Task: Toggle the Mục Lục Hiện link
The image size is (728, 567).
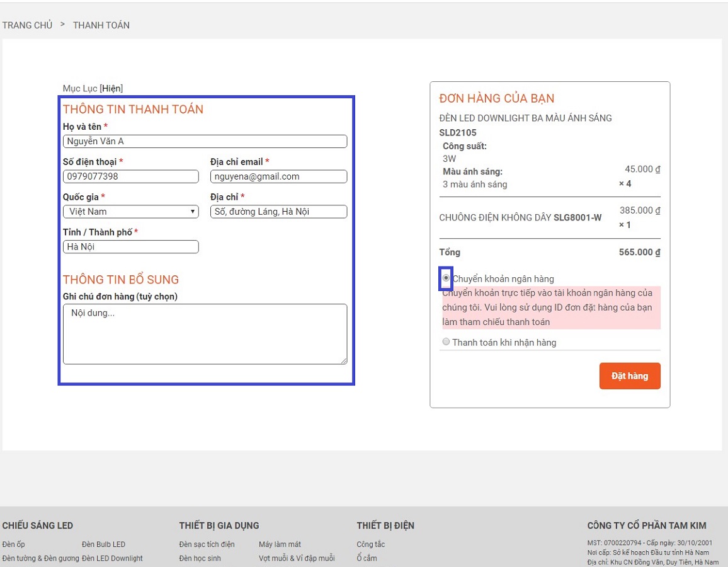Action: (x=111, y=88)
